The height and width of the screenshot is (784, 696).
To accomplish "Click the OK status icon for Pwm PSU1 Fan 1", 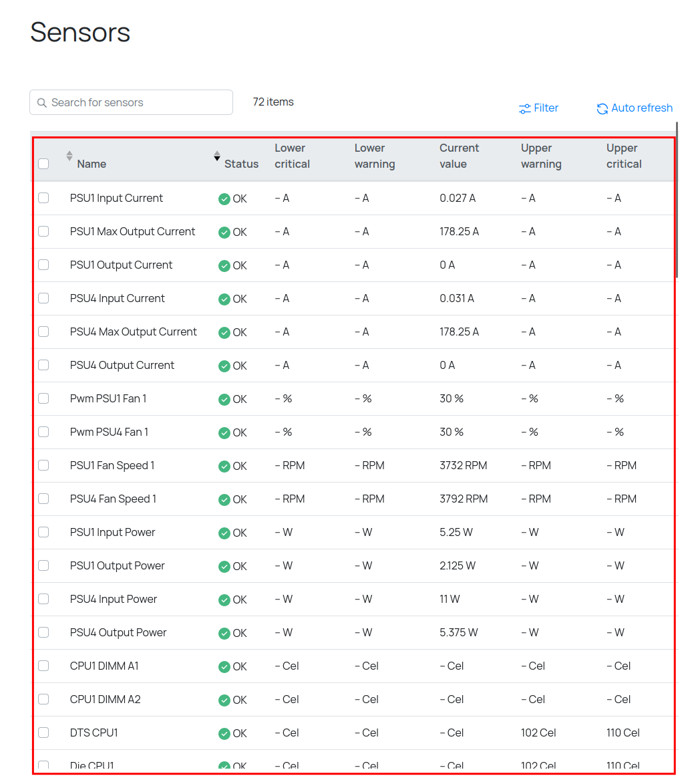I will pyautogui.click(x=224, y=399).
